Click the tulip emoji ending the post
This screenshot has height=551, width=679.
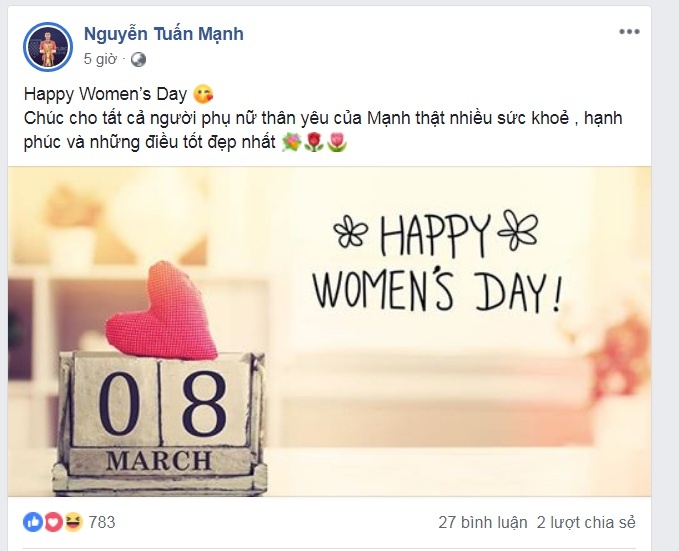[x=337, y=144]
